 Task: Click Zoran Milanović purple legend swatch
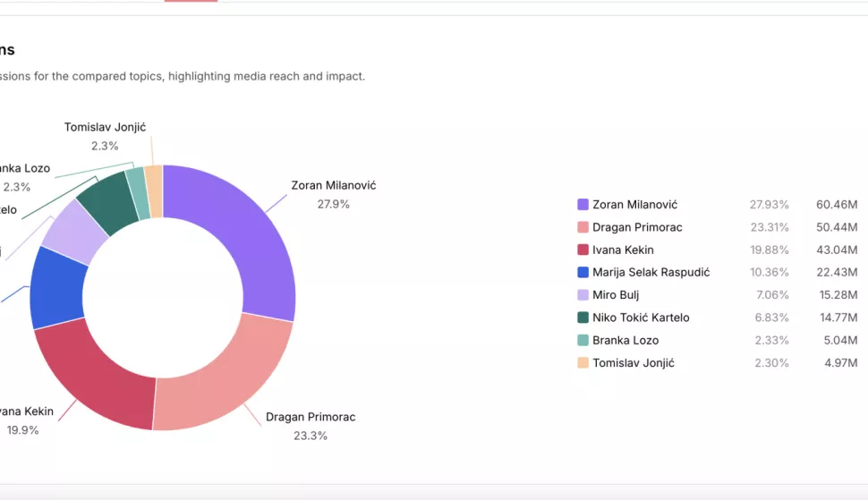coord(583,205)
